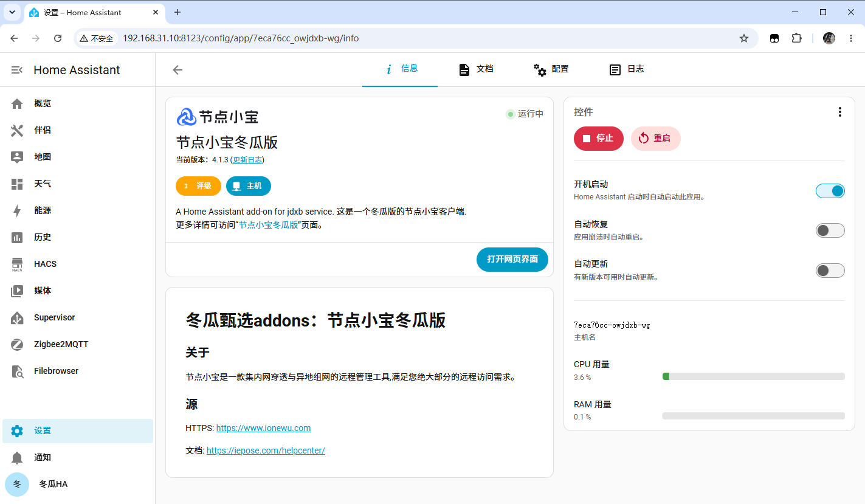Click the browser forward button

pyautogui.click(x=36, y=38)
